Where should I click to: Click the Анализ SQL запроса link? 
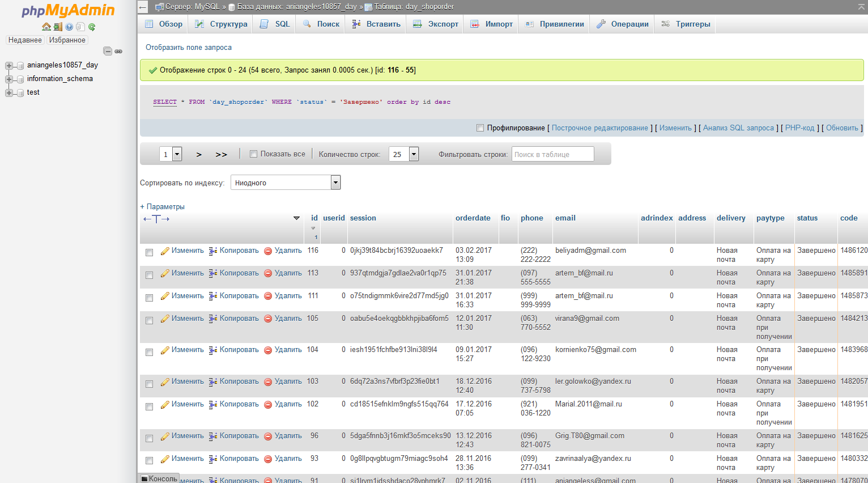pyautogui.click(x=738, y=128)
